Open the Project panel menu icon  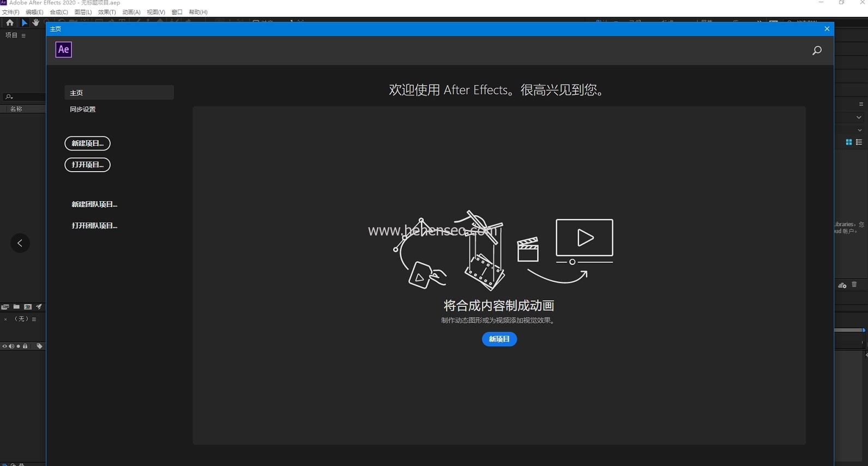pyautogui.click(x=23, y=35)
